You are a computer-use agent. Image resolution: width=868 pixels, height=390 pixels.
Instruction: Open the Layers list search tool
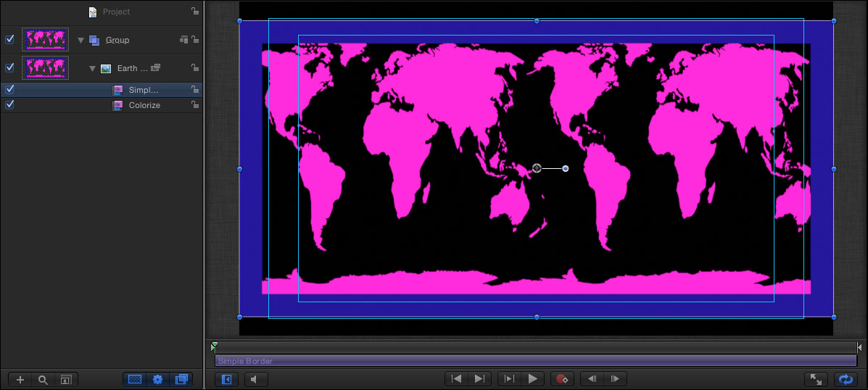(x=43, y=379)
